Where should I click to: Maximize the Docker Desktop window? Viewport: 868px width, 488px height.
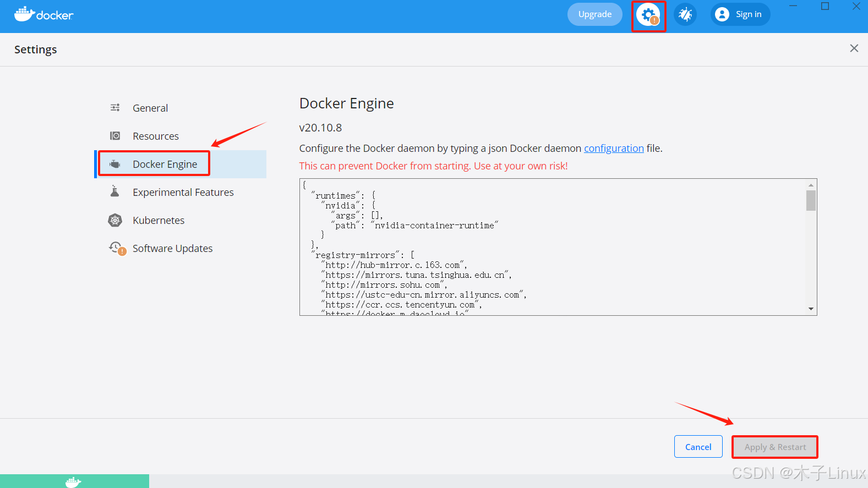click(825, 6)
